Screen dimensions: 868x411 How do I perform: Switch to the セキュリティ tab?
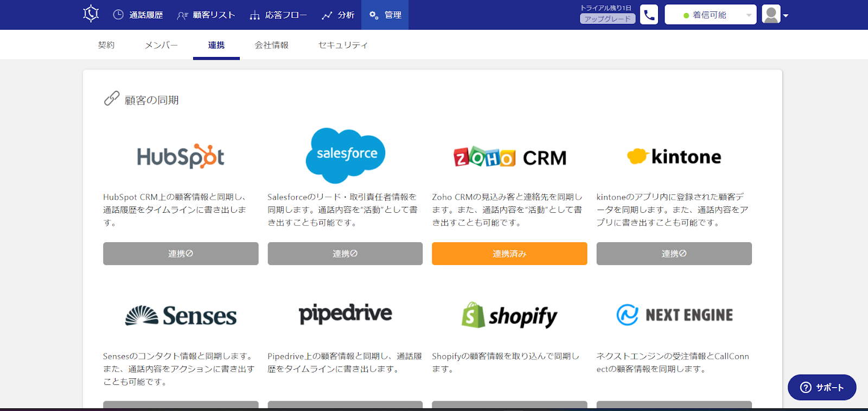[343, 45]
